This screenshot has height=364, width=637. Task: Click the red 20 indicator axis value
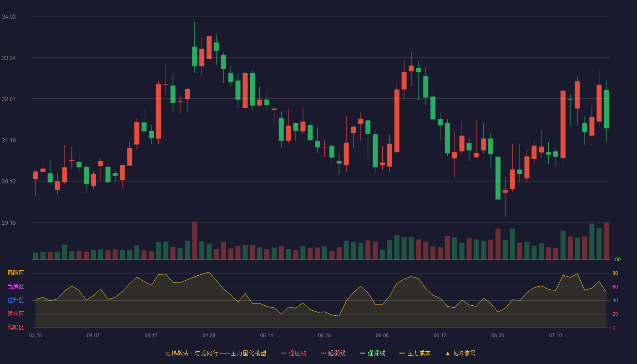click(615, 314)
